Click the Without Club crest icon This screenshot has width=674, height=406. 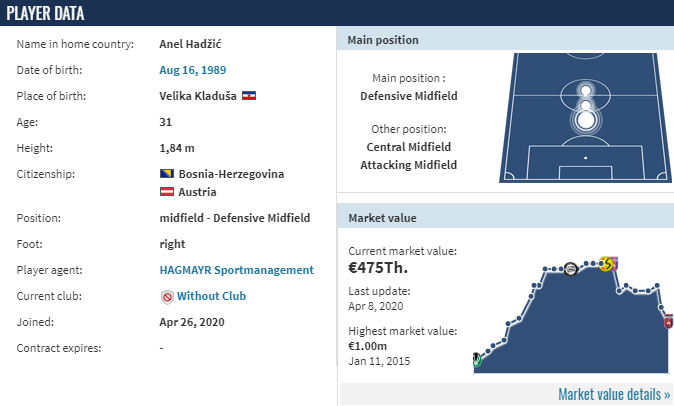(167, 296)
